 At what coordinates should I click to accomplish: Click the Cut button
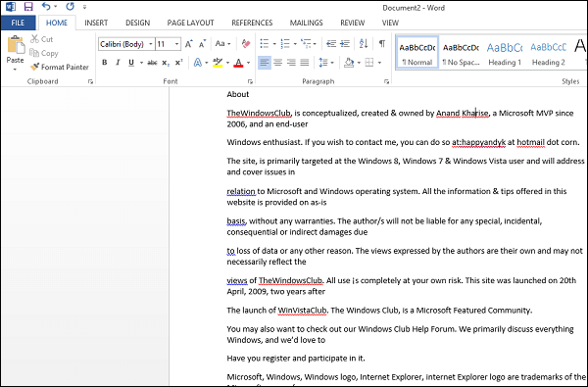[41, 39]
